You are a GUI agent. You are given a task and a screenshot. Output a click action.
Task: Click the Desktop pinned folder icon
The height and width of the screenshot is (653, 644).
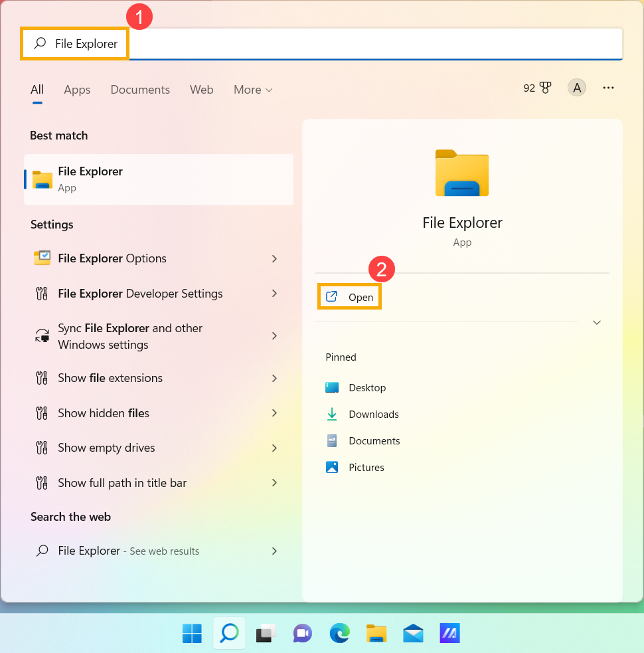pos(332,387)
